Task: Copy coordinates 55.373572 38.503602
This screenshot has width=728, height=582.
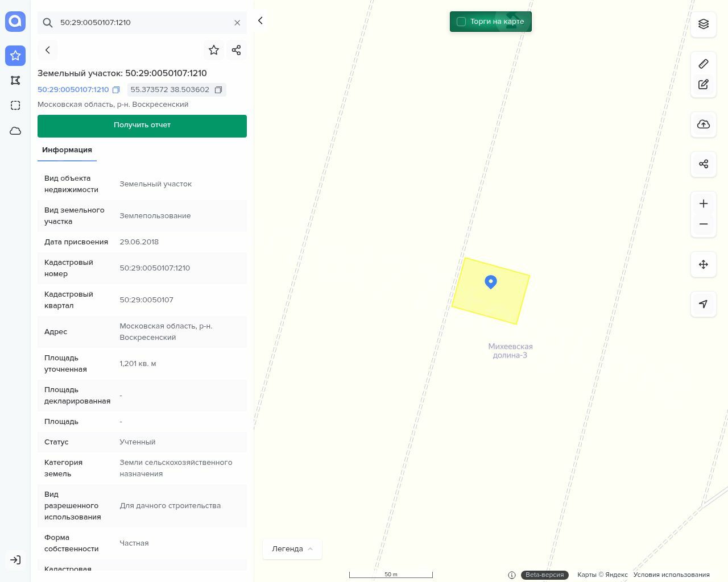Action: click(218, 90)
